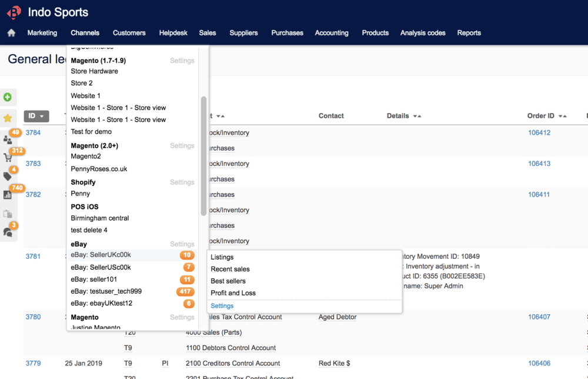Sort by the Order ID column arrows

(563, 117)
